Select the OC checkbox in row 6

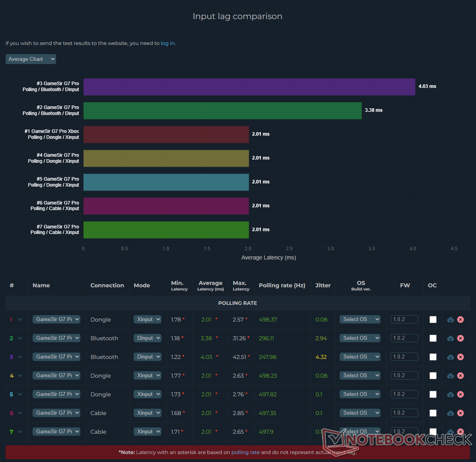[x=433, y=413]
